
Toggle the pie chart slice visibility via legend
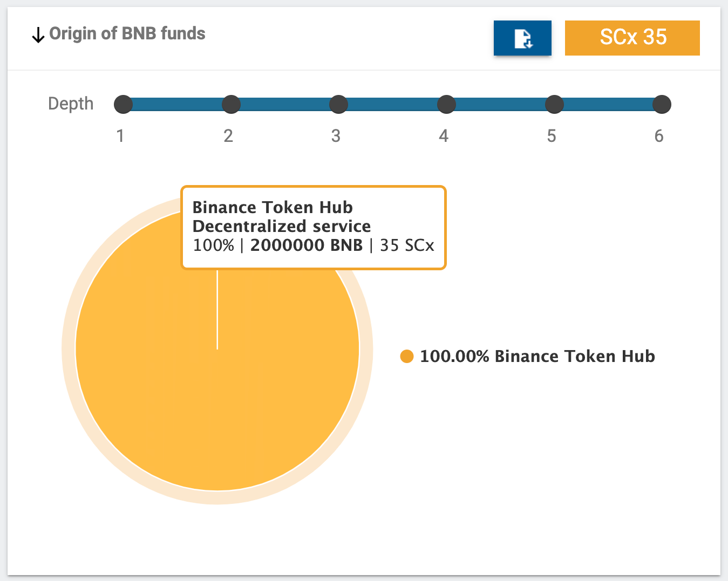click(x=538, y=356)
